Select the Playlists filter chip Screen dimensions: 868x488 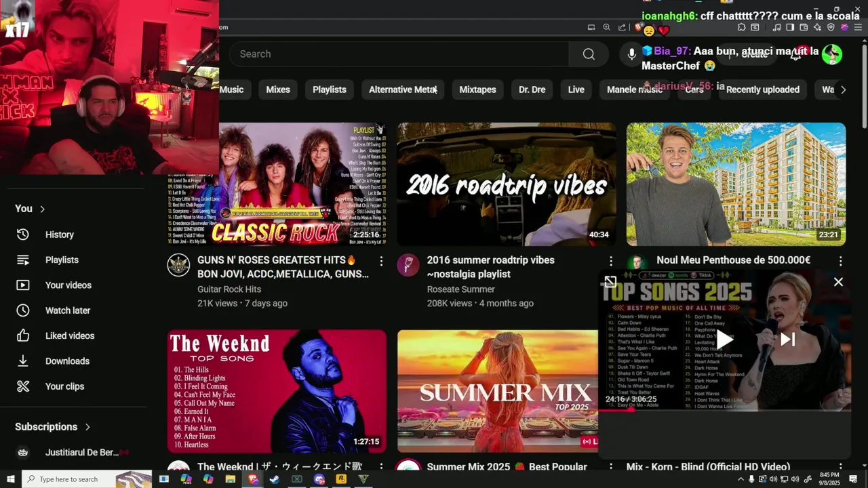pyautogui.click(x=330, y=89)
